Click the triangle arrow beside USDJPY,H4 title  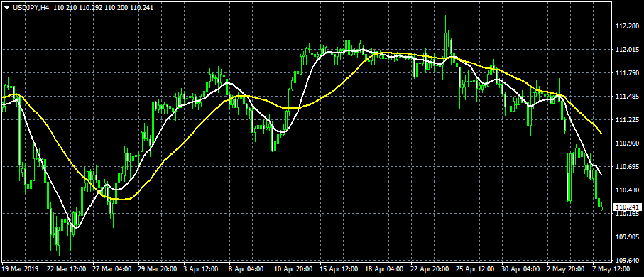click(6, 7)
